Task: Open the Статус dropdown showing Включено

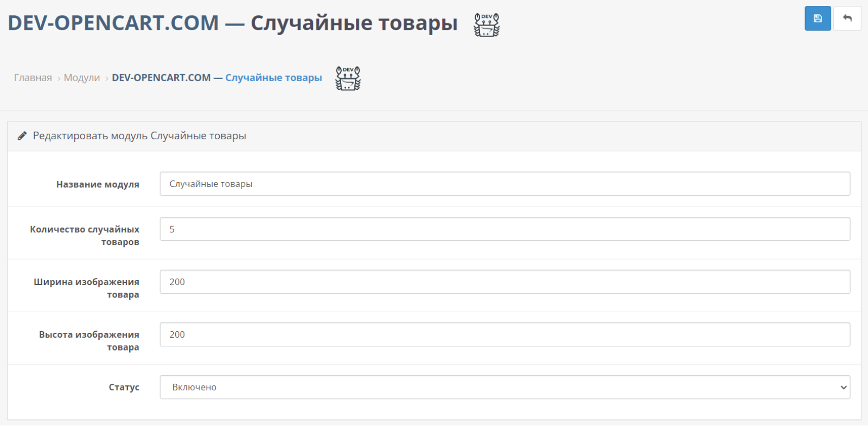Action: click(505, 387)
